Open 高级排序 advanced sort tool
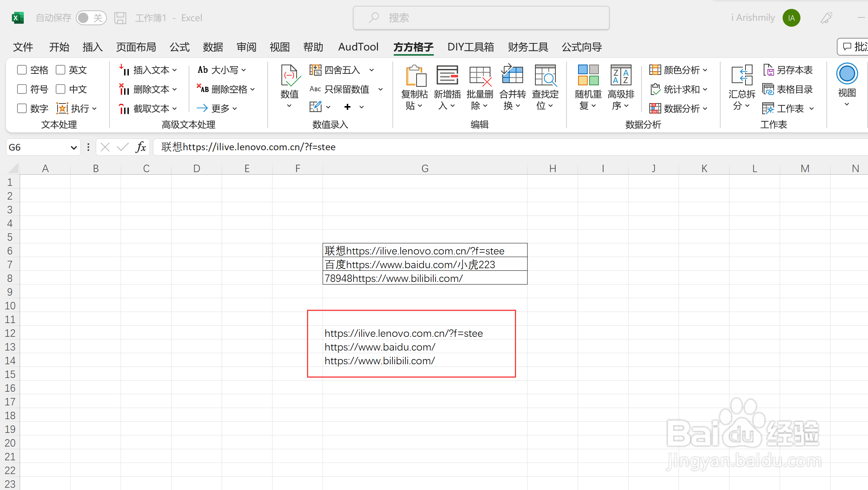The width and height of the screenshot is (868, 490). [621, 88]
